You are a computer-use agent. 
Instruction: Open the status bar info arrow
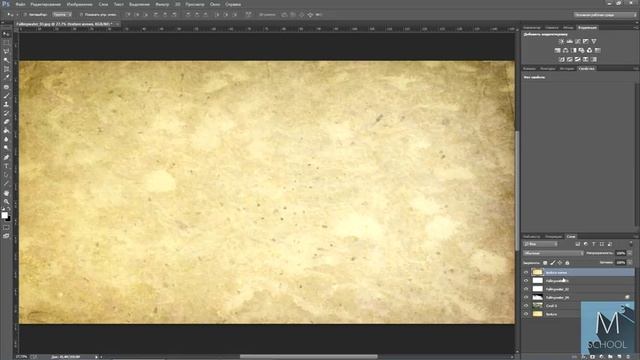tap(96, 357)
